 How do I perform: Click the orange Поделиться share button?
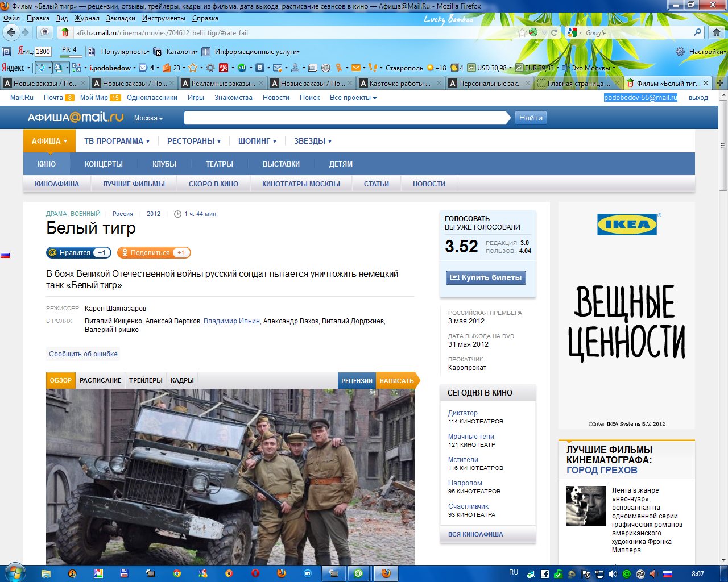point(154,253)
